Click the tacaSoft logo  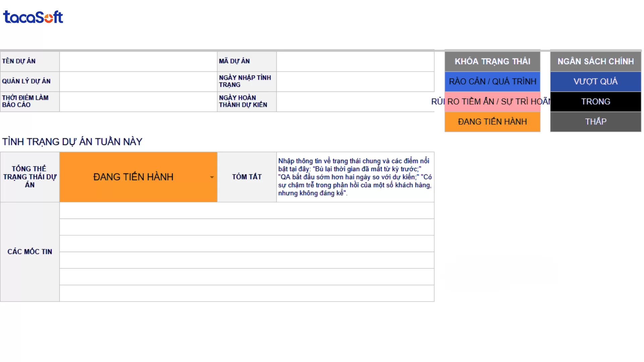pos(33,17)
